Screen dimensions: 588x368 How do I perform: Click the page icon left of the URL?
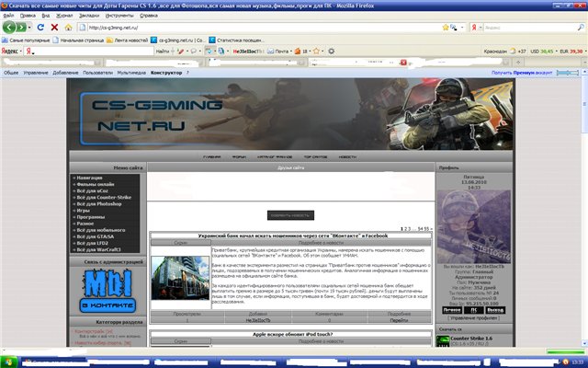[x=82, y=28]
